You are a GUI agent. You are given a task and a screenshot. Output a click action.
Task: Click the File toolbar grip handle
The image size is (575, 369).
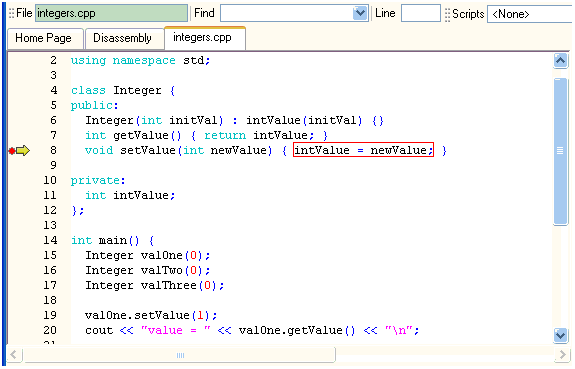click(11, 14)
